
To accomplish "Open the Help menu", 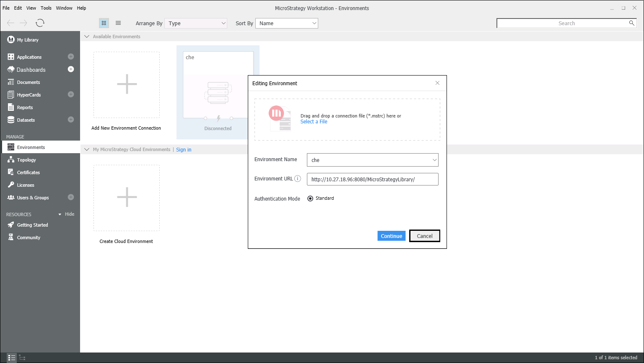I will 81,8.
